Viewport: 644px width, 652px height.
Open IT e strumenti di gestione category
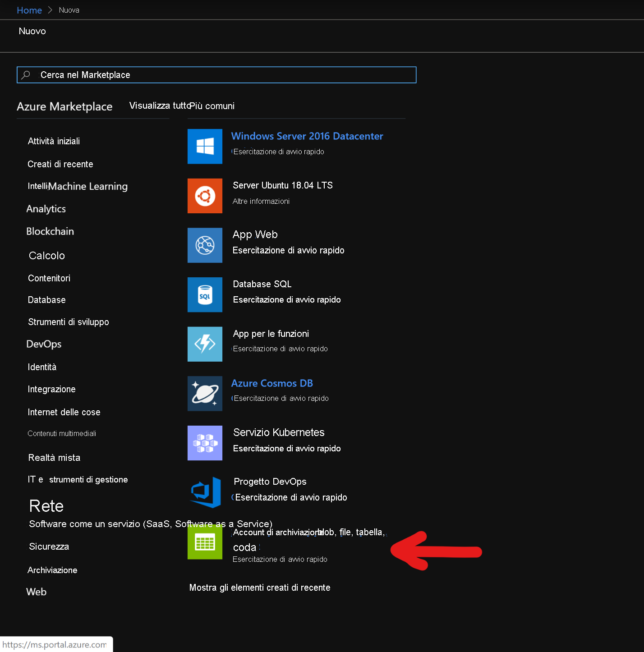point(78,479)
